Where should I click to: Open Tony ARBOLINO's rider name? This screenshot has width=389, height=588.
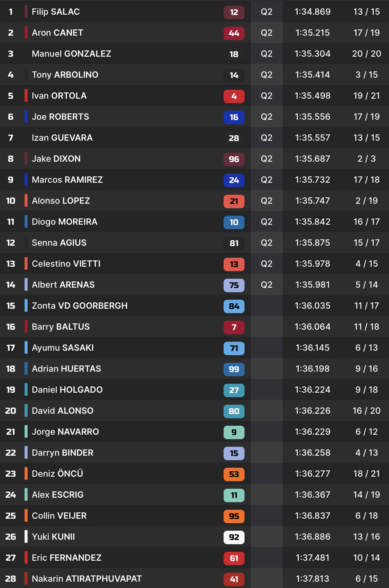tap(65, 75)
